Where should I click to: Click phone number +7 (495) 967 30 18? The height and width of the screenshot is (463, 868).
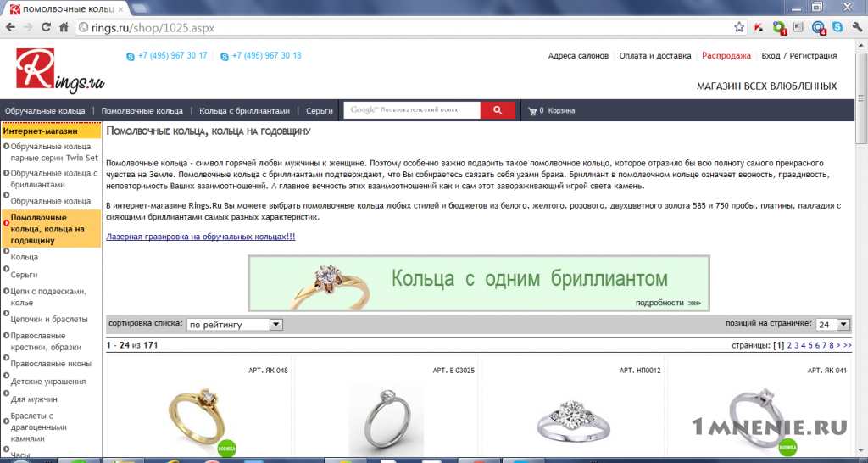pyautogui.click(x=267, y=55)
